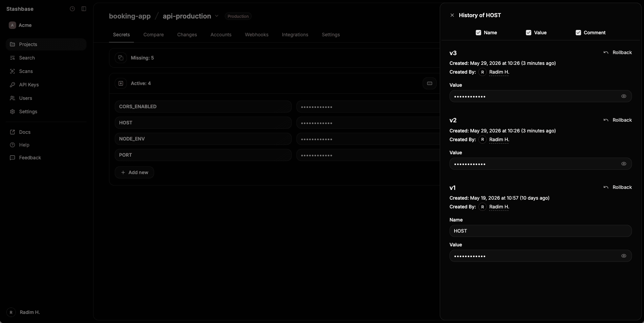Switch to the Webhooks tab
Viewport: 644px width, 323px height.
pyautogui.click(x=257, y=35)
